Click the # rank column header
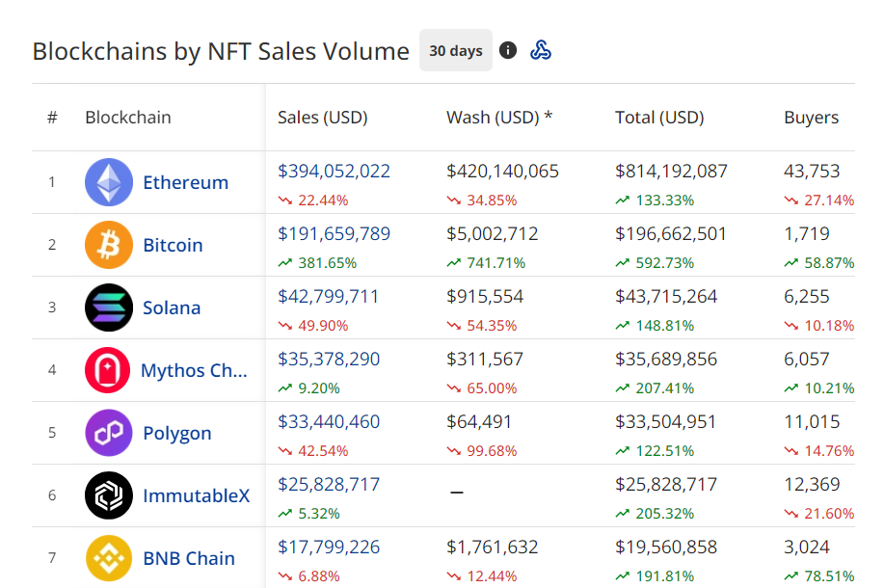Image resolution: width=884 pixels, height=588 pixels. point(52,118)
